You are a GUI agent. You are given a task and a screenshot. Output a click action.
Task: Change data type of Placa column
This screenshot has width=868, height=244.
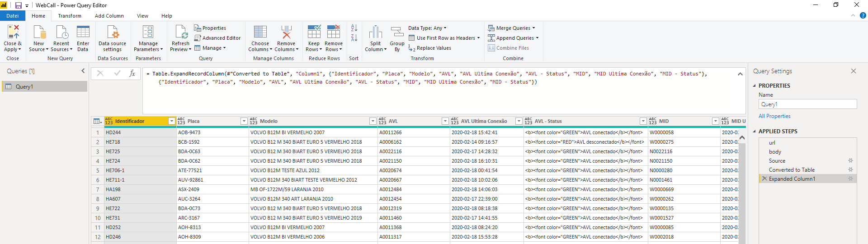tap(181, 121)
